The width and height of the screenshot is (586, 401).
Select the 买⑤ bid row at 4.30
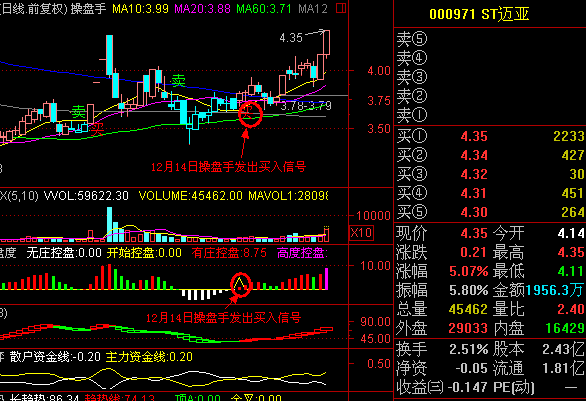tap(490, 212)
